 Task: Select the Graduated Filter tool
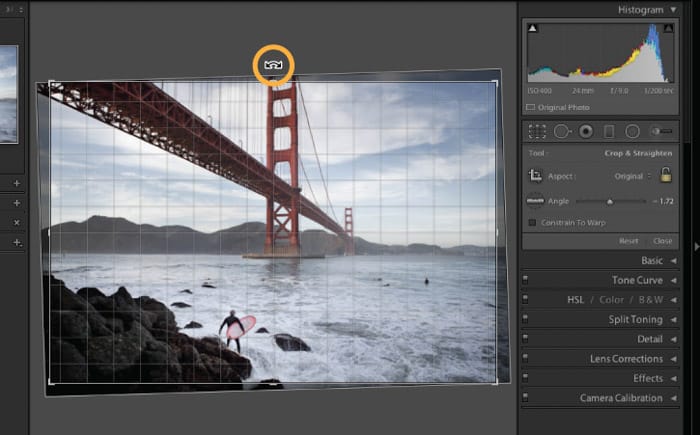click(609, 131)
